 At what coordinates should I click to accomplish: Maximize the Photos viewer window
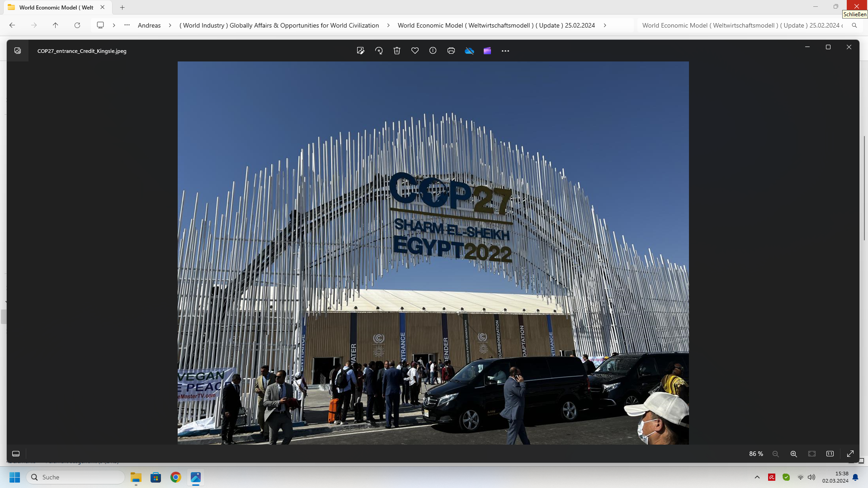coord(828,47)
